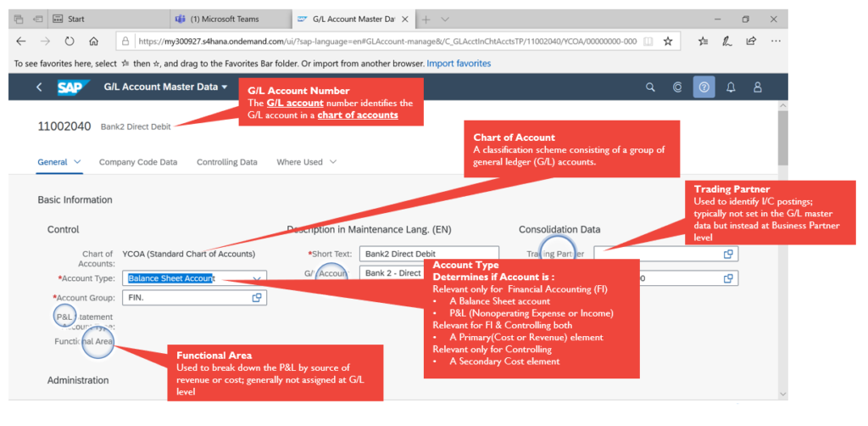The width and height of the screenshot is (868, 426).
Task: Open the favorites hub icon
Action: click(x=704, y=41)
